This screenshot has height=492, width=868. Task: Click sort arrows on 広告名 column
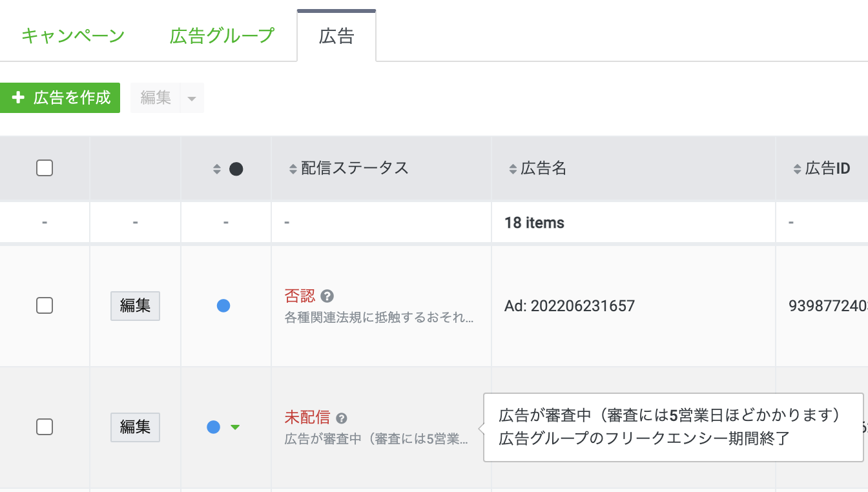click(513, 169)
